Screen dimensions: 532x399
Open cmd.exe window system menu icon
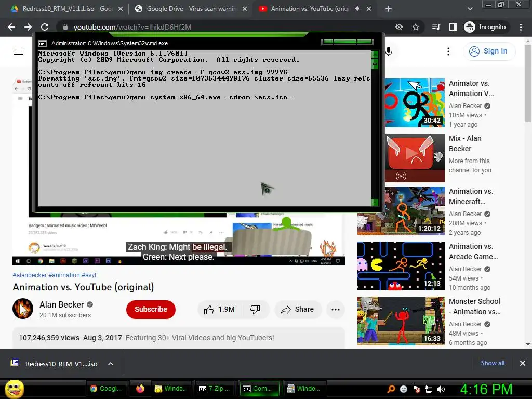click(x=43, y=43)
